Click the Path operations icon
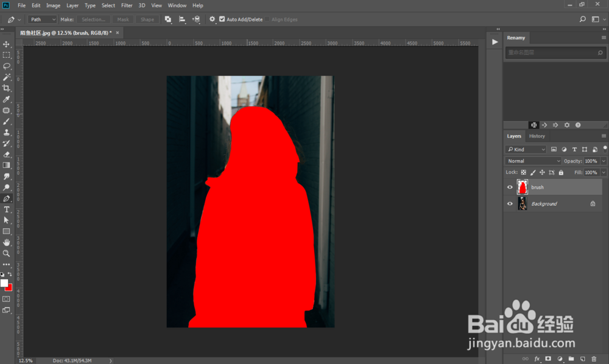 pos(168,19)
